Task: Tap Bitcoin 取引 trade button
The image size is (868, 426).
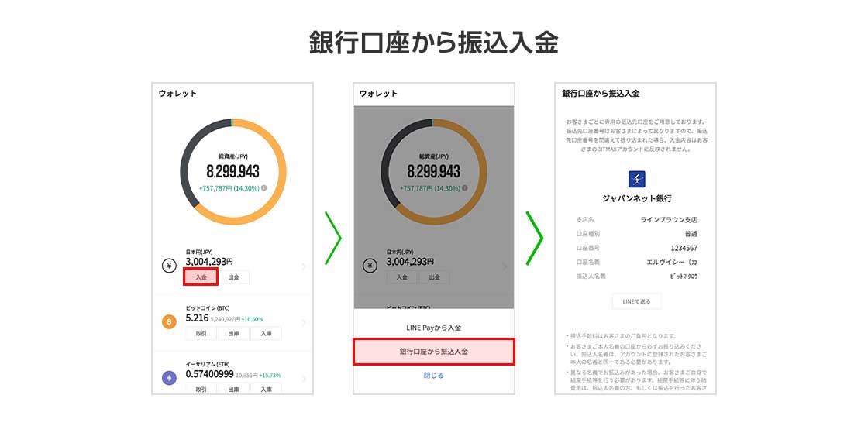Action: coord(201,333)
